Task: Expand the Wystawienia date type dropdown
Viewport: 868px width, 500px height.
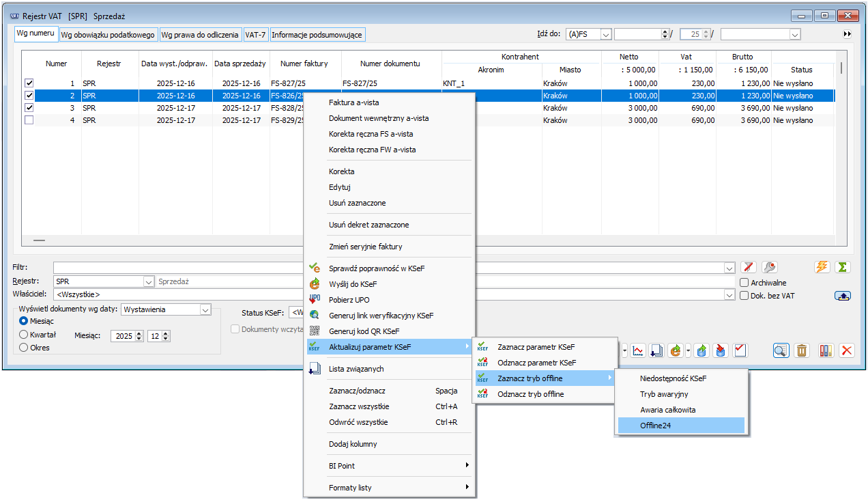Action: click(205, 309)
